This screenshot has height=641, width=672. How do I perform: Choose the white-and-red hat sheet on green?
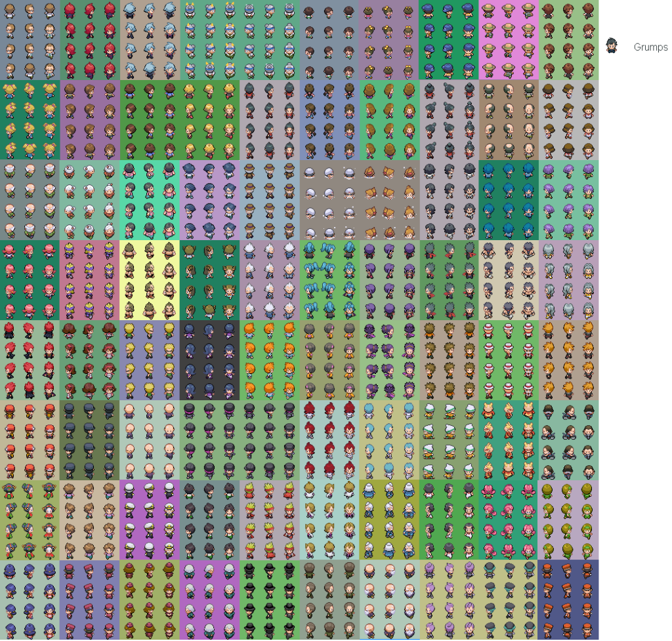pos(509,360)
